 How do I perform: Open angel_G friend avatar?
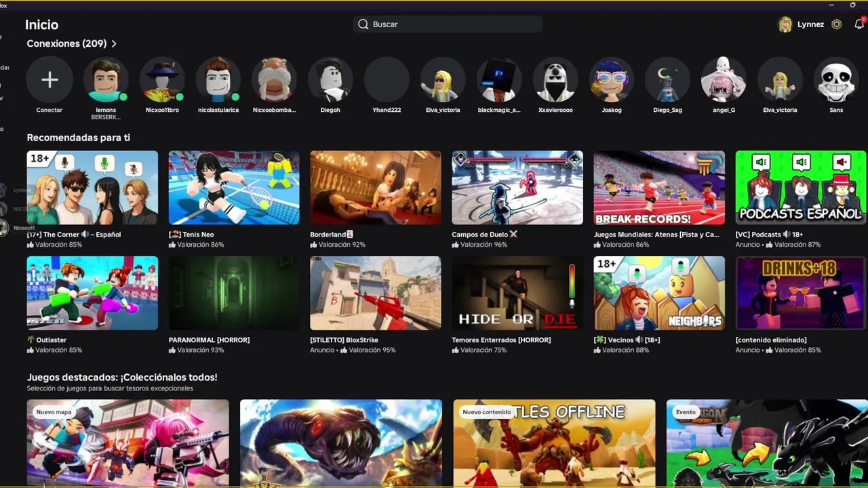point(724,80)
